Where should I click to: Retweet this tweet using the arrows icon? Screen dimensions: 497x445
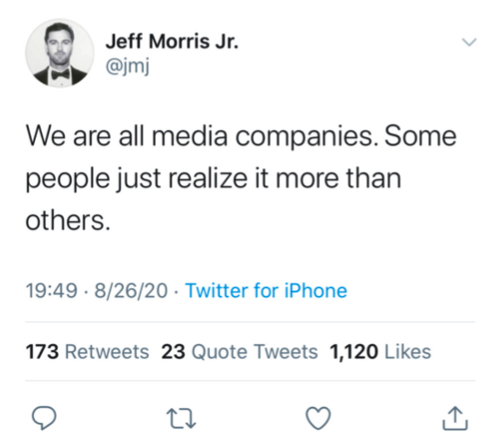click(181, 419)
